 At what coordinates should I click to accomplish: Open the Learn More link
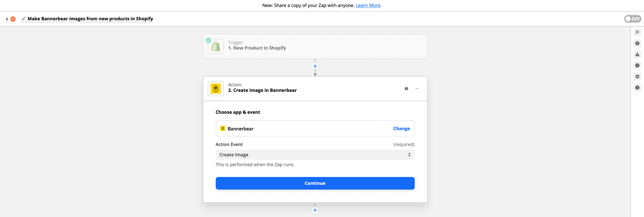[x=368, y=5]
